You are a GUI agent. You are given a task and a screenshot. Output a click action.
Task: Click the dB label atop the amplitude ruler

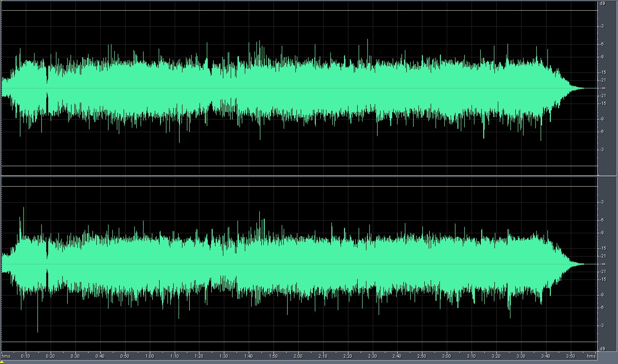pos(602,3)
